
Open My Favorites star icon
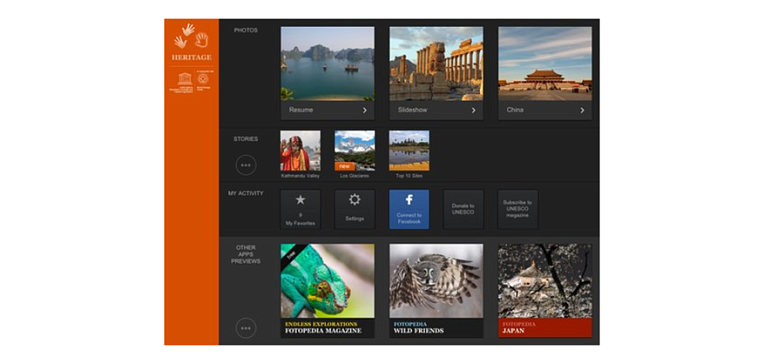(301, 199)
